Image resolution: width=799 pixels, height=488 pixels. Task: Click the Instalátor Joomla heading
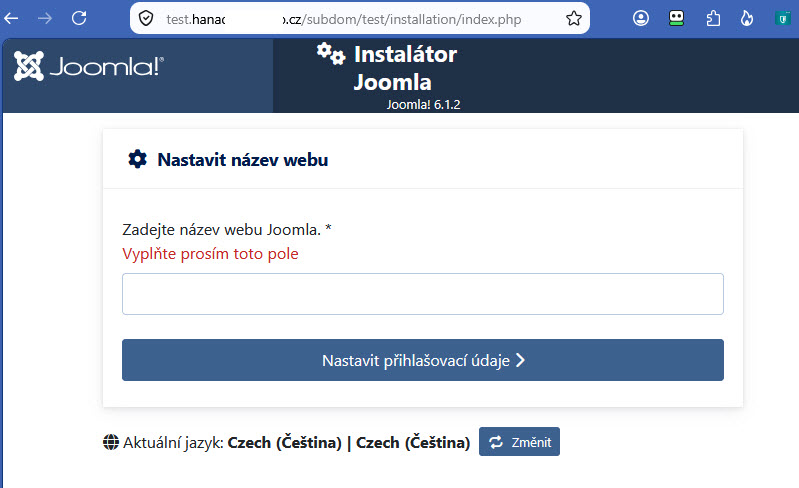coord(405,68)
